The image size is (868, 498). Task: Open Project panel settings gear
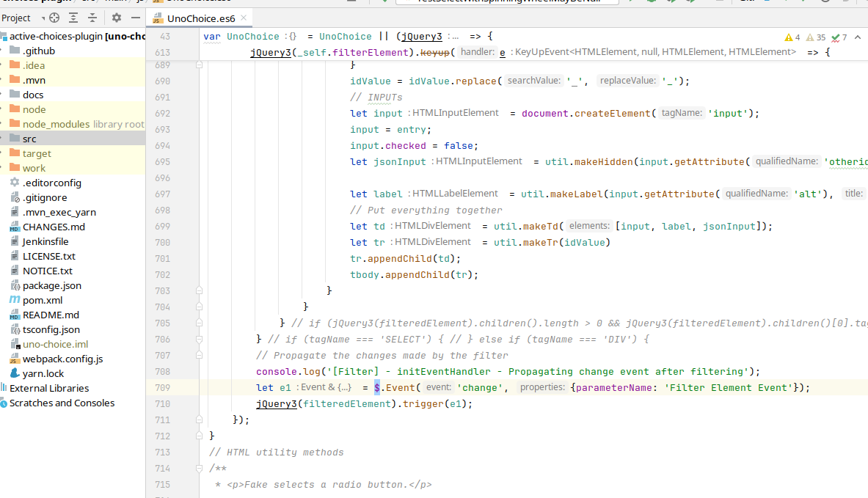click(116, 18)
